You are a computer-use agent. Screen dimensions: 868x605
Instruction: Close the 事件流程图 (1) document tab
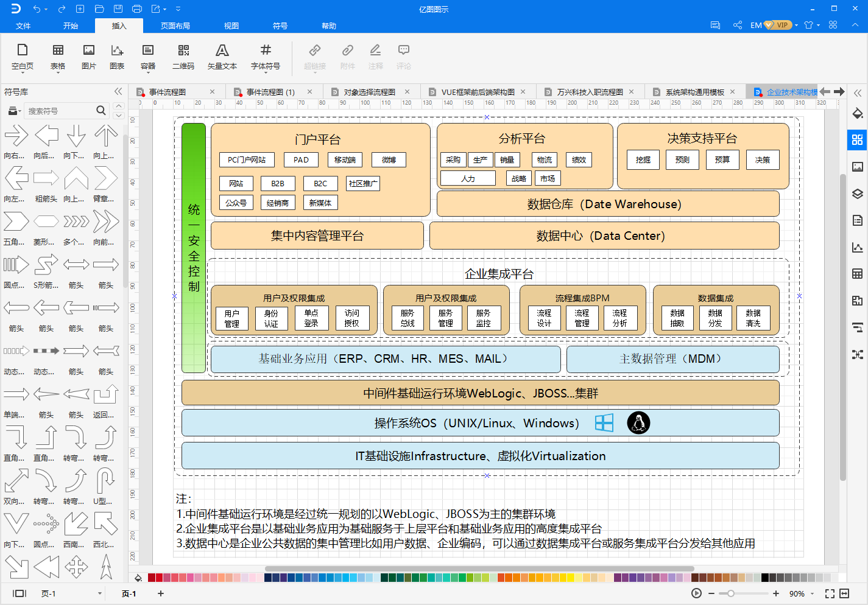tap(309, 92)
